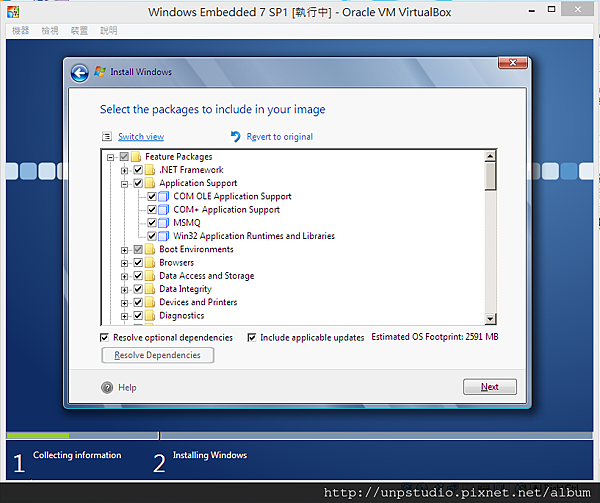The width and height of the screenshot is (600, 503).
Task: Click the Revert to original link
Action: [280, 137]
